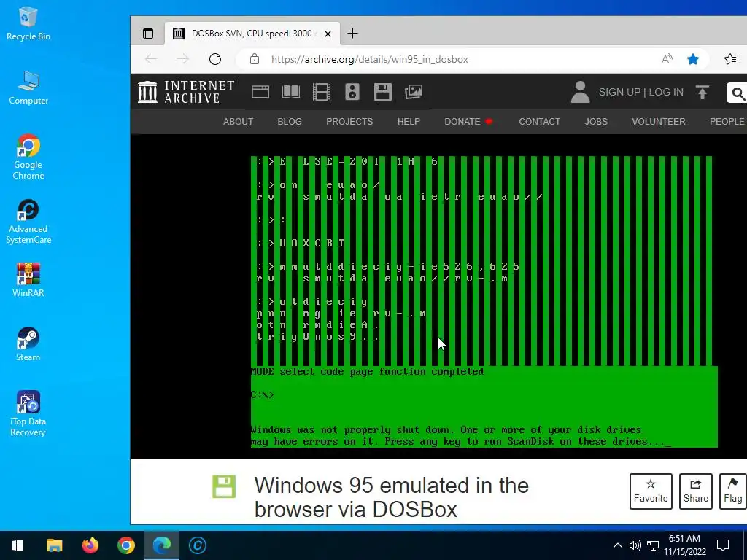The height and width of the screenshot is (560, 747).
Task: Click inside the DOSBox emulator screen
Action: tap(484, 302)
